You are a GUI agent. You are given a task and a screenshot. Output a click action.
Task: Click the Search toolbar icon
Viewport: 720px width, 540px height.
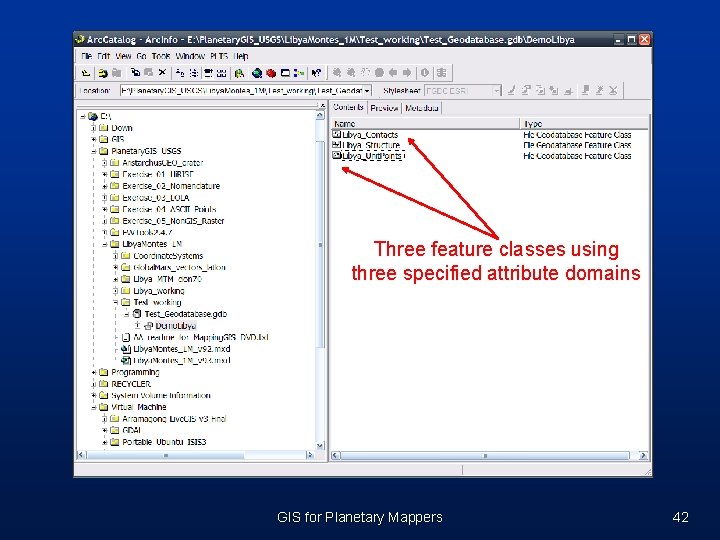(x=239, y=73)
